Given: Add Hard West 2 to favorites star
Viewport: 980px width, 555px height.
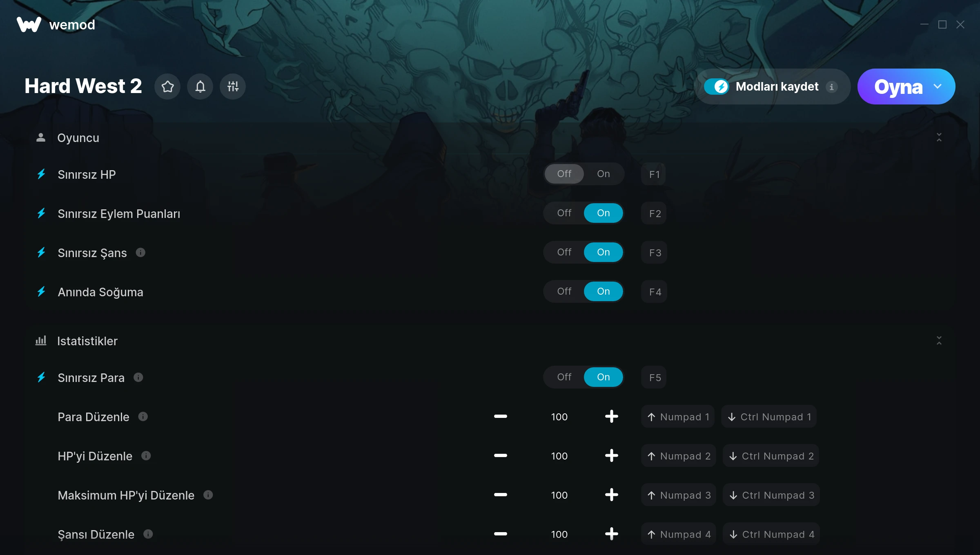Looking at the screenshot, I should point(167,87).
